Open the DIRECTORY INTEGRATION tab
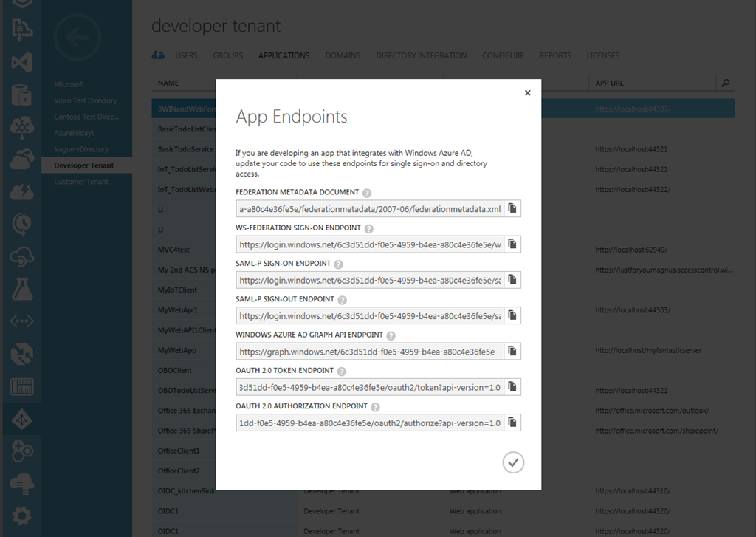 [x=422, y=55]
